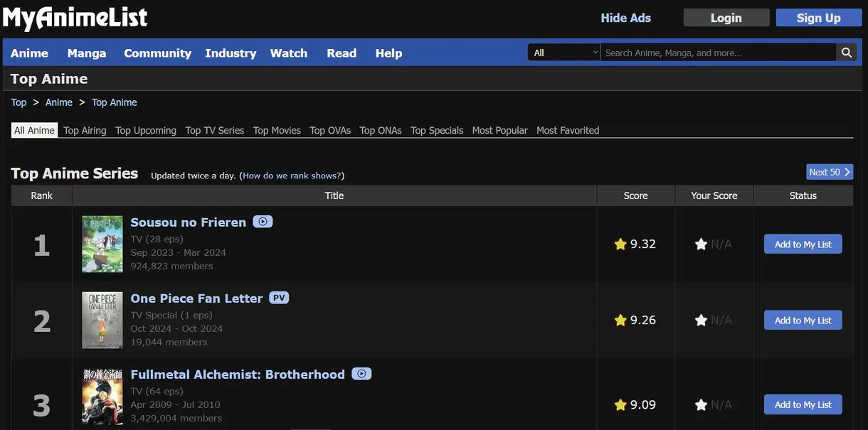
Task: Open the Fullmetal Alchemist: Brotherhood title link
Action: click(238, 374)
